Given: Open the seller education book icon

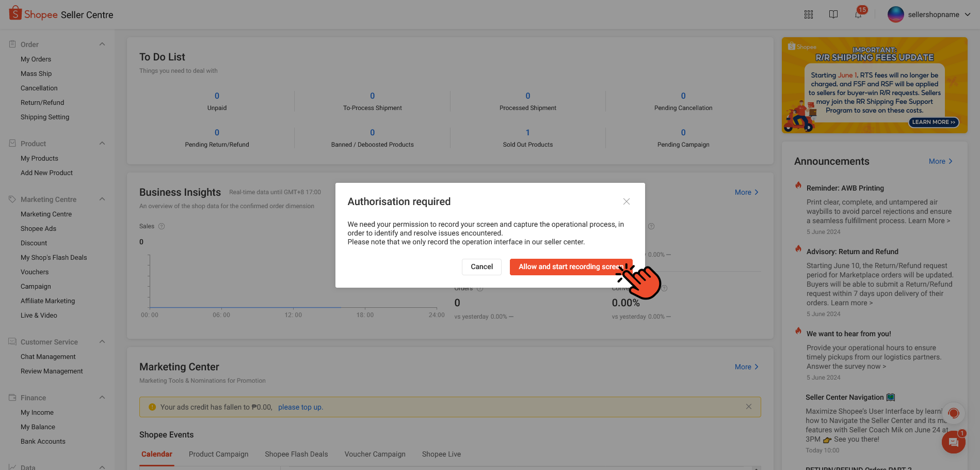Looking at the screenshot, I should pos(833,14).
